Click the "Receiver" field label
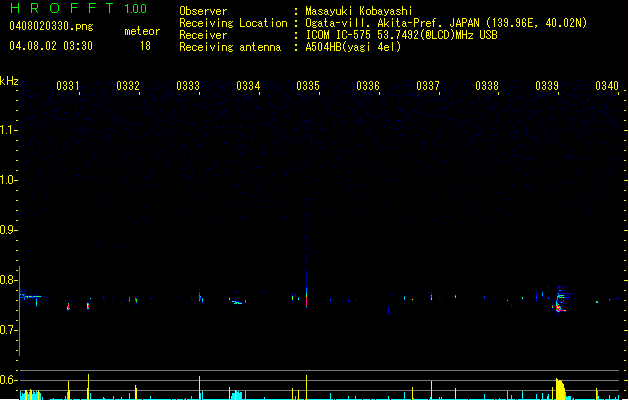 (203, 35)
